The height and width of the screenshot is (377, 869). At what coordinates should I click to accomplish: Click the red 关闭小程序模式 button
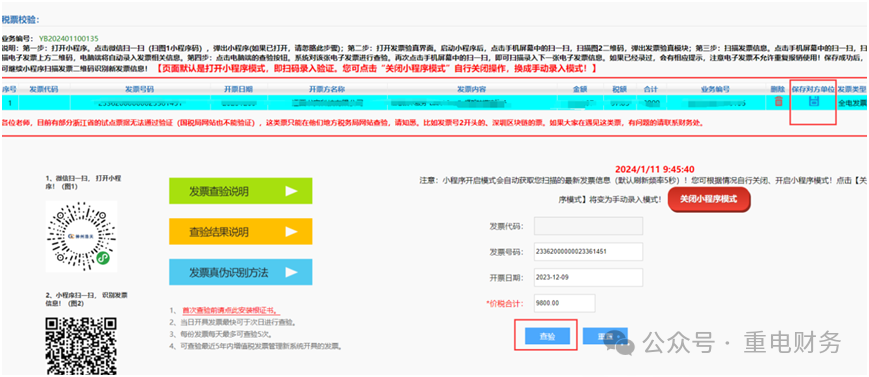708,199
